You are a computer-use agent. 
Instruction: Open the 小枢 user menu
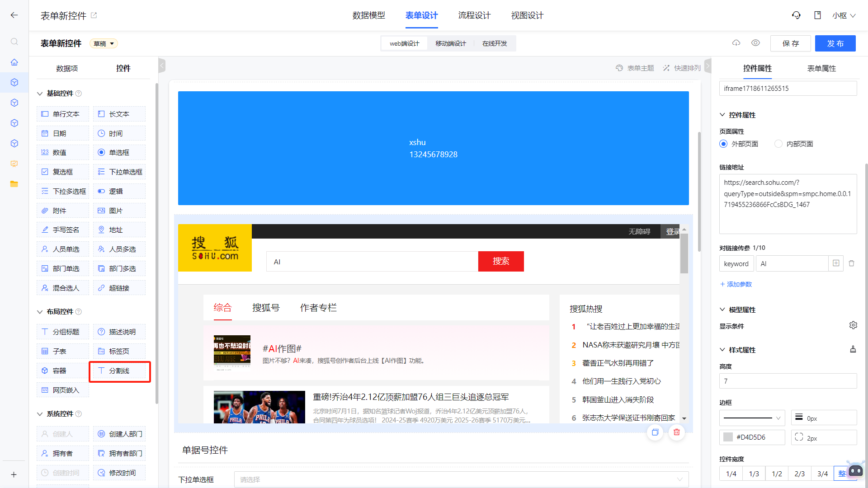[x=844, y=16]
